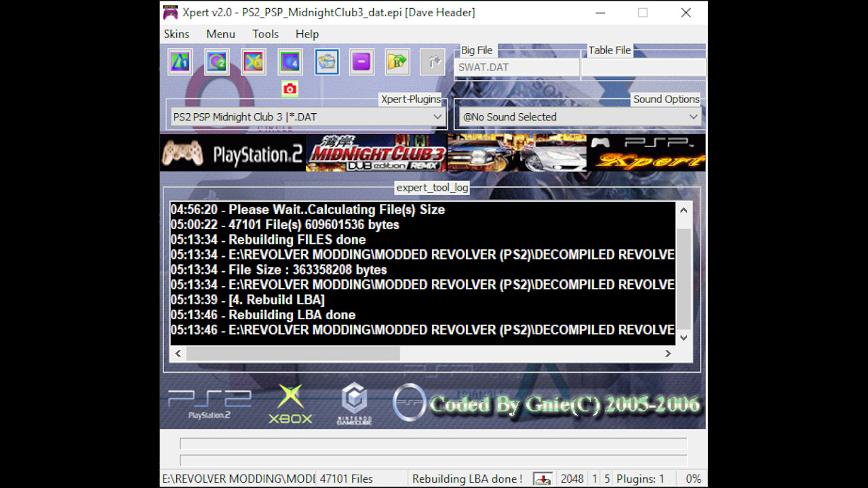Click the purple minus toolbar icon
This screenshot has width=868, height=488.
[x=361, y=62]
